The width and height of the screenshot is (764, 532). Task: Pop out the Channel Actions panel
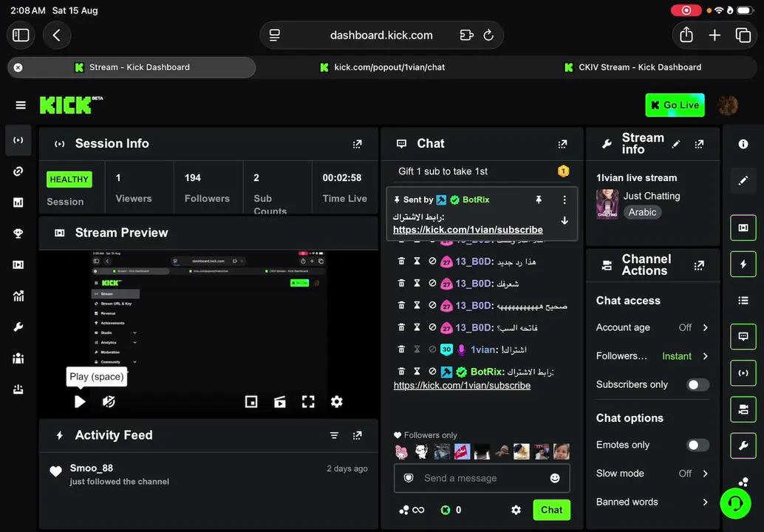(699, 265)
